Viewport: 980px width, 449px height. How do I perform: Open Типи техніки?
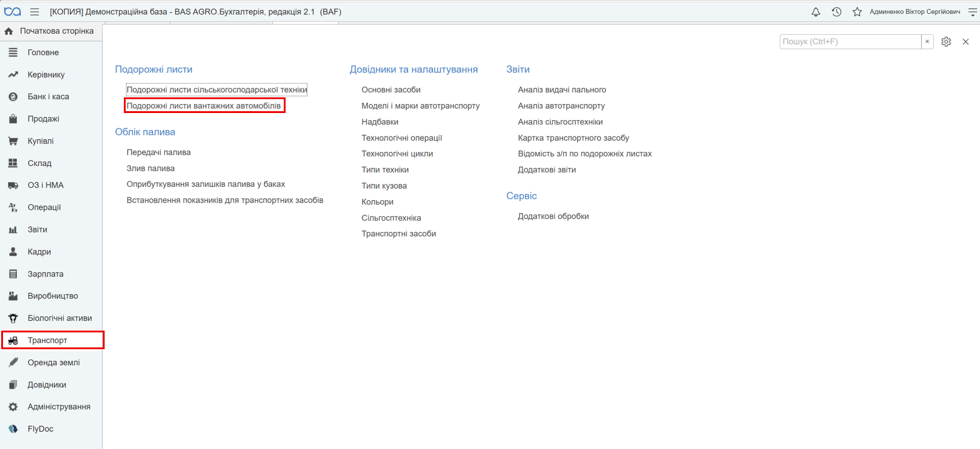[x=385, y=170]
